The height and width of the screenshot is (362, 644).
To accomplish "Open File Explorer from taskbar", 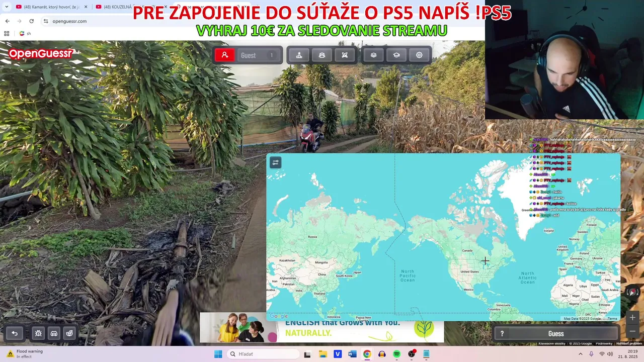I will tap(323, 354).
